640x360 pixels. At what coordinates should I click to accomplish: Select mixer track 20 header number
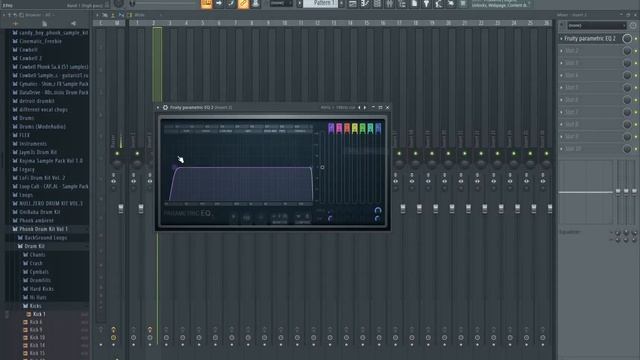(x=448, y=23)
